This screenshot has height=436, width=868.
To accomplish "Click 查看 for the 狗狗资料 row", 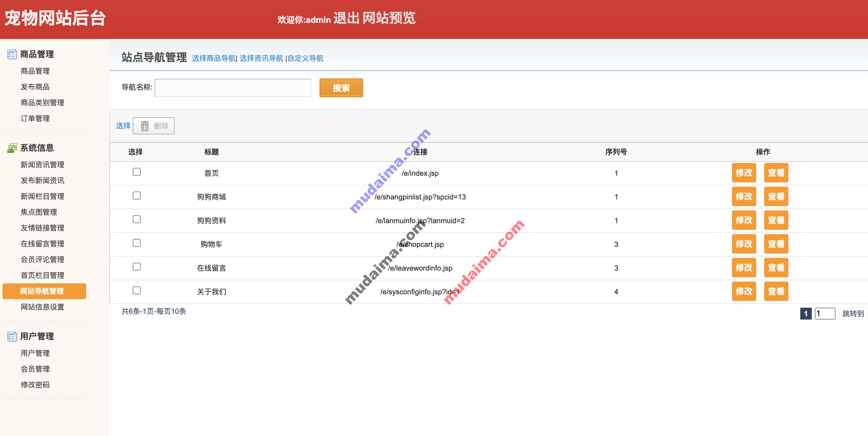I will pos(776,220).
